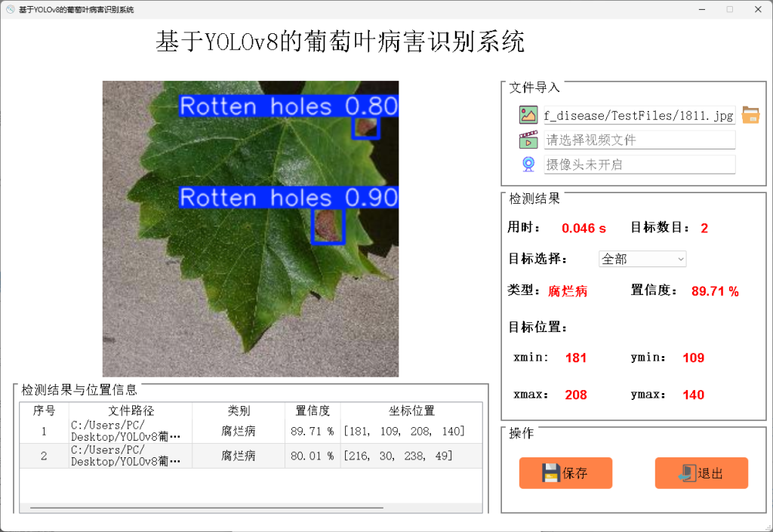
Task: Click the image path field showing 1811.jpg
Action: pyautogui.click(x=639, y=115)
